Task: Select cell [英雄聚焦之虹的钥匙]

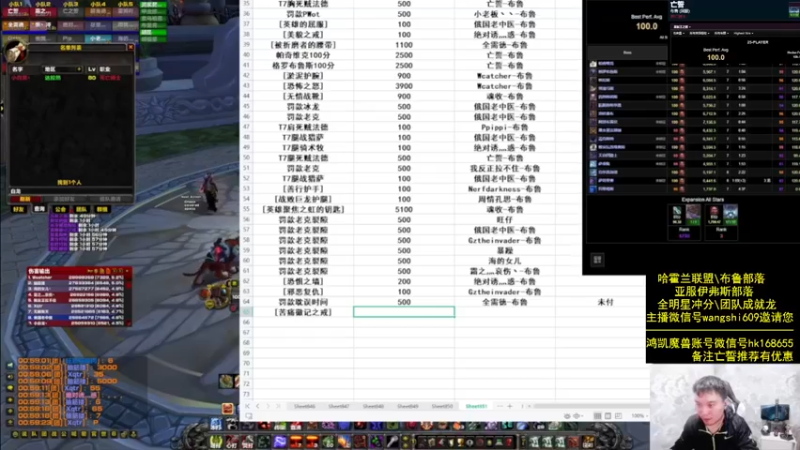Action: click(x=303, y=209)
